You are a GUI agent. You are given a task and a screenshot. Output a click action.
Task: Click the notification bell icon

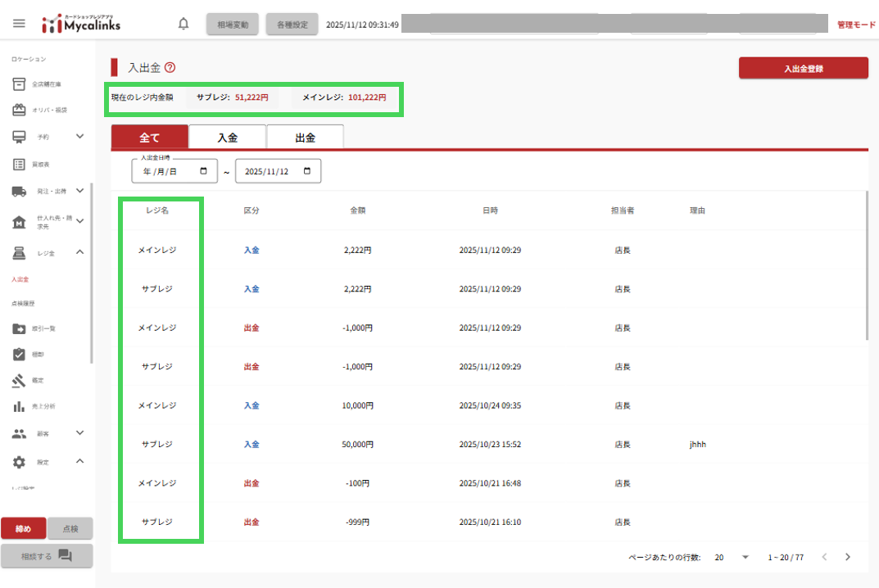[184, 24]
